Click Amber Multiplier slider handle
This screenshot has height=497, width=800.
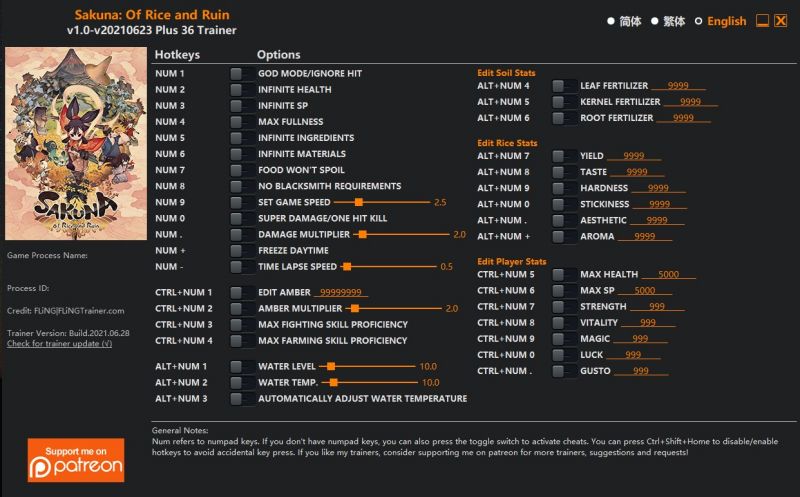(x=355, y=309)
